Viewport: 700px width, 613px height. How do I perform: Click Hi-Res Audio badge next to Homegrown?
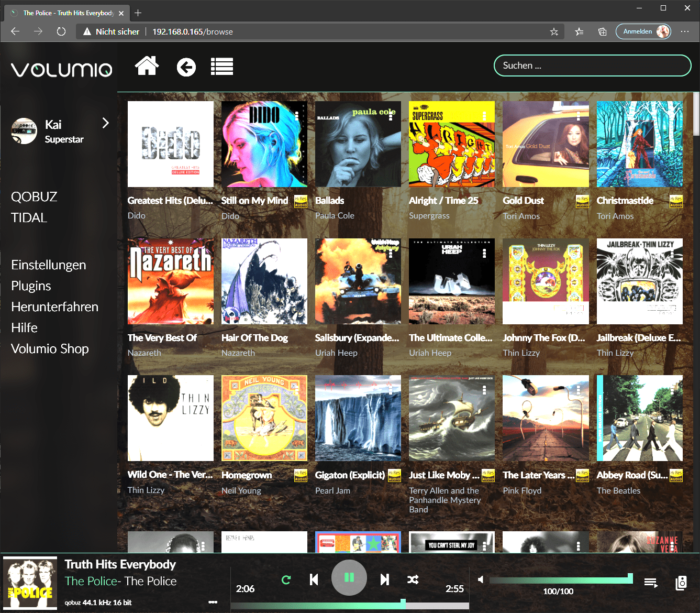pos(301,475)
